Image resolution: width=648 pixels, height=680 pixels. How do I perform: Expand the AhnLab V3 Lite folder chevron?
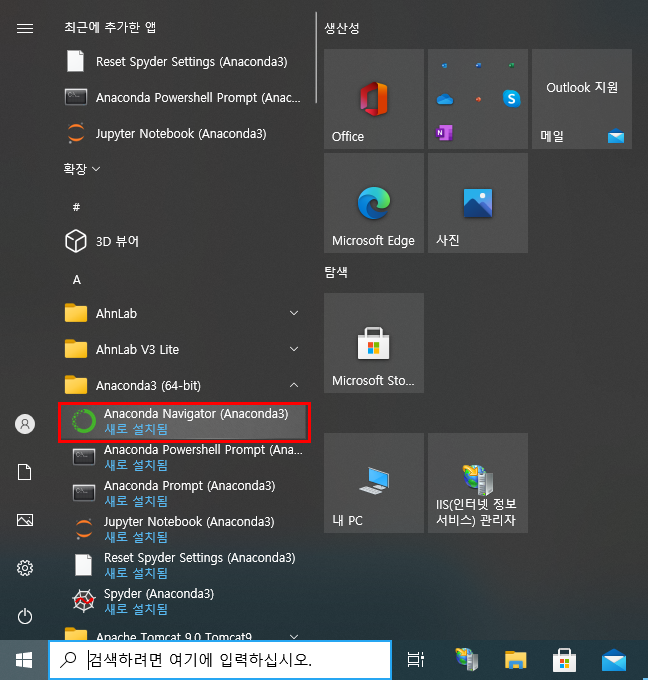294,349
